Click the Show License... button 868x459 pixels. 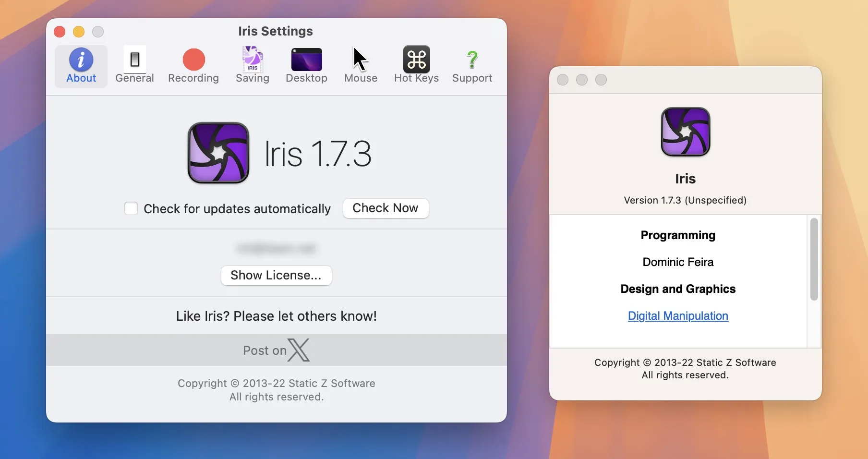pos(276,275)
